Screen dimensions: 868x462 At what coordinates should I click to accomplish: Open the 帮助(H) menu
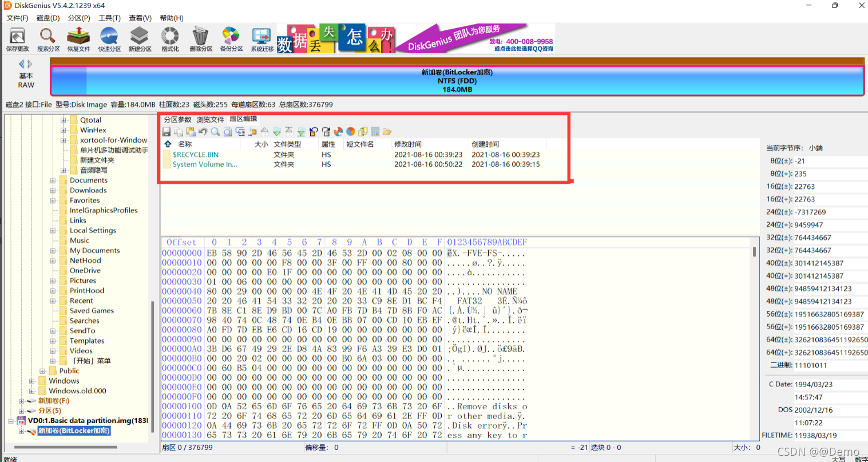[x=171, y=18]
